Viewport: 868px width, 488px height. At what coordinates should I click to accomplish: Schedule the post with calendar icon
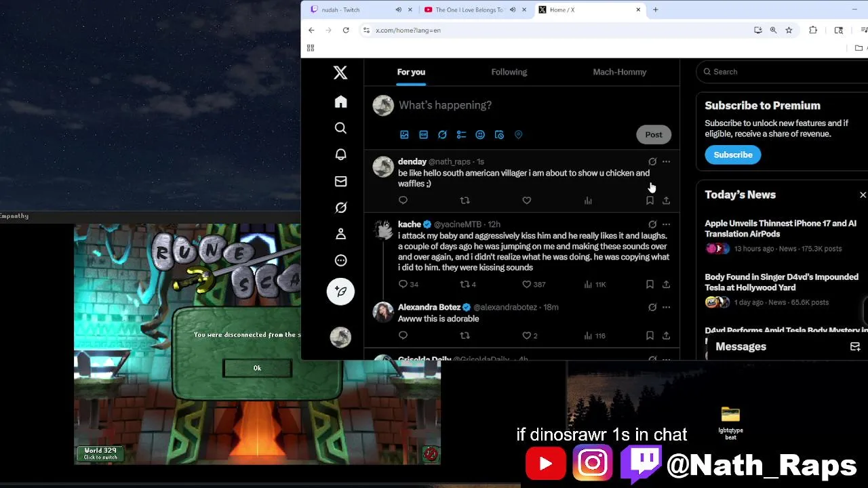point(499,135)
